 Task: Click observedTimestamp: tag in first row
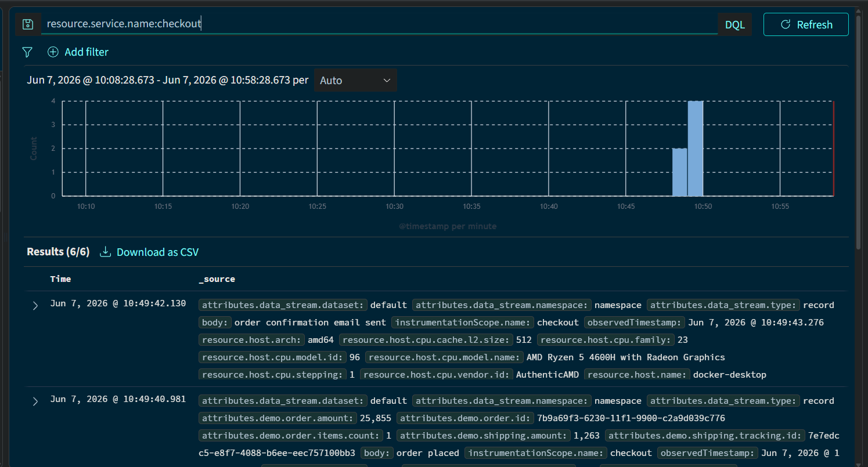click(x=635, y=322)
